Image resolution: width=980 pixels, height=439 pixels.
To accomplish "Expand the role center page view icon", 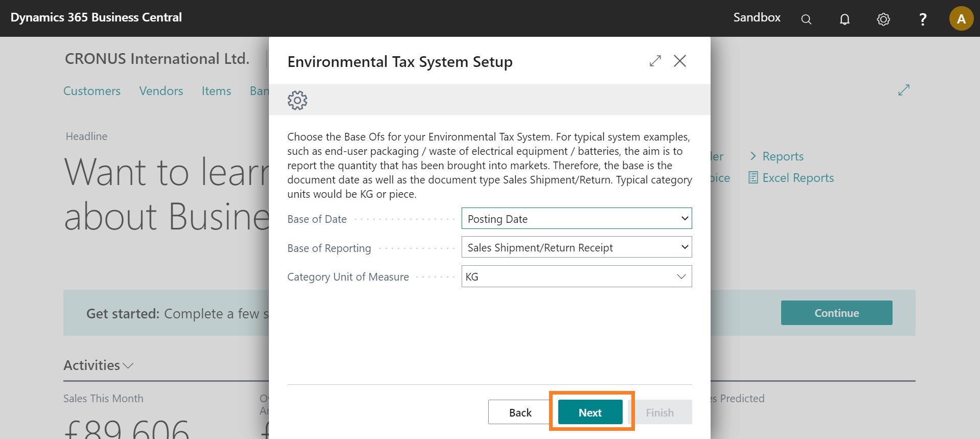I will coord(904,90).
